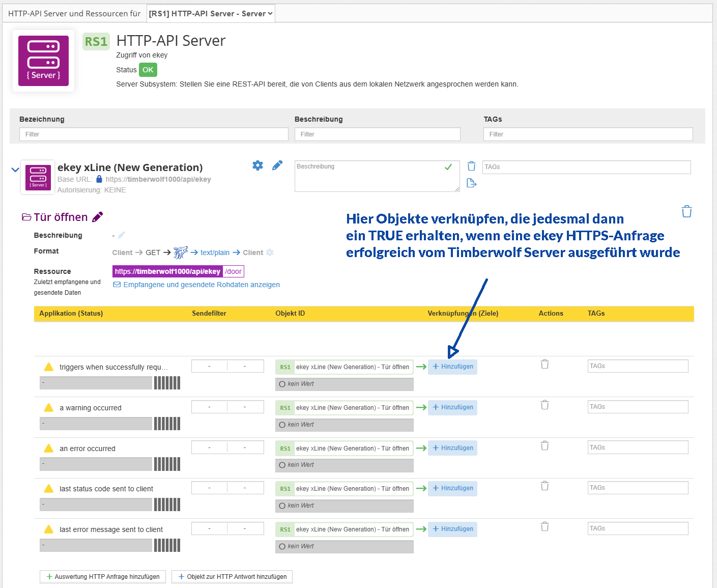Viewport: 717px width, 588px height.
Task: Click TAGs field of 'a warning occurred'
Action: tap(638, 407)
